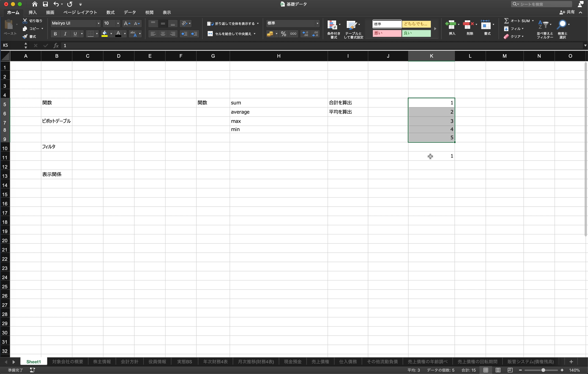The width and height of the screenshot is (588, 374).
Task: Click the zoom slider in status bar
Action: click(x=543, y=370)
